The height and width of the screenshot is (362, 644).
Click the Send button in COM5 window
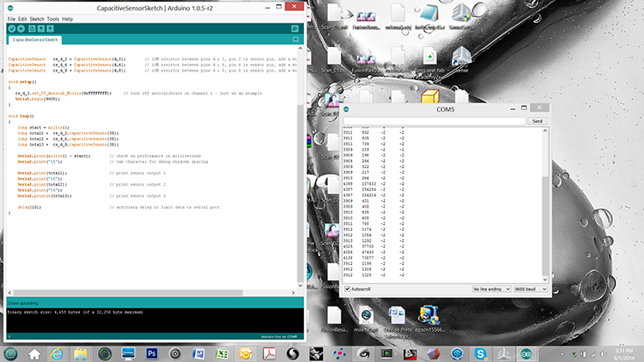pos(538,121)
